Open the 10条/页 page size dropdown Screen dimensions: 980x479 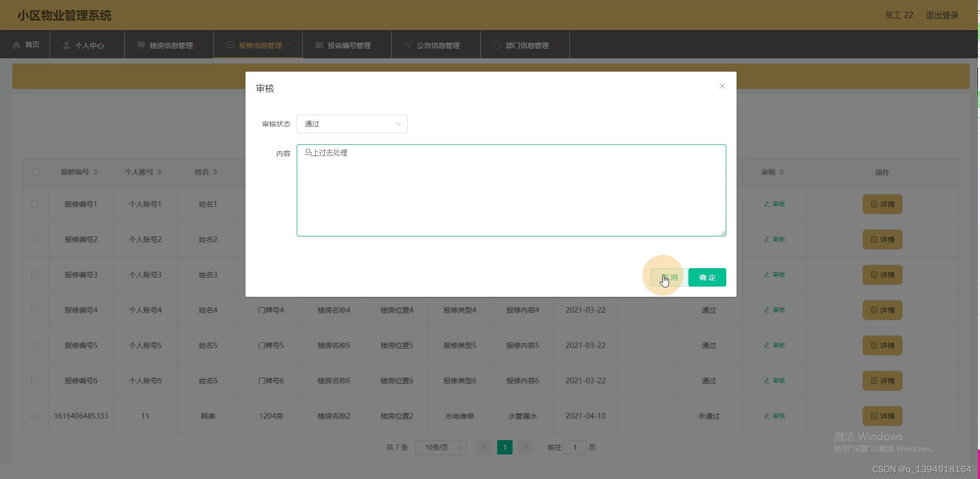pos(441,447)
